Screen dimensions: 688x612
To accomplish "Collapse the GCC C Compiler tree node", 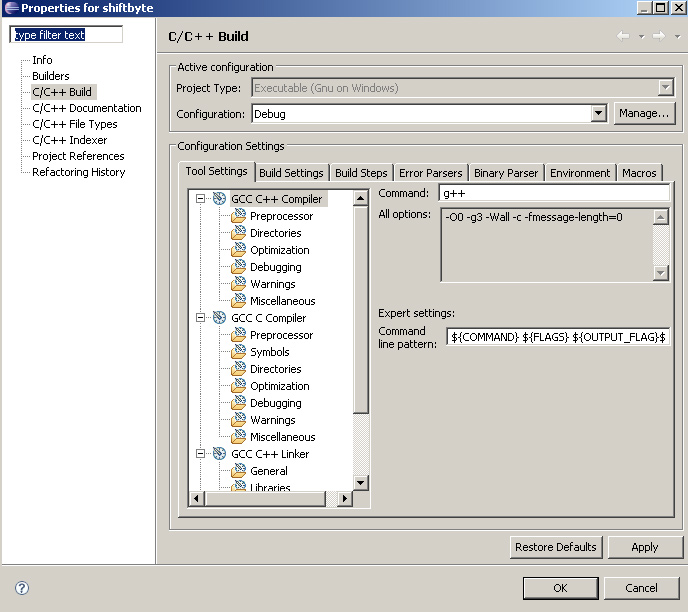I will pyautogui.click(x=201, y=318).
